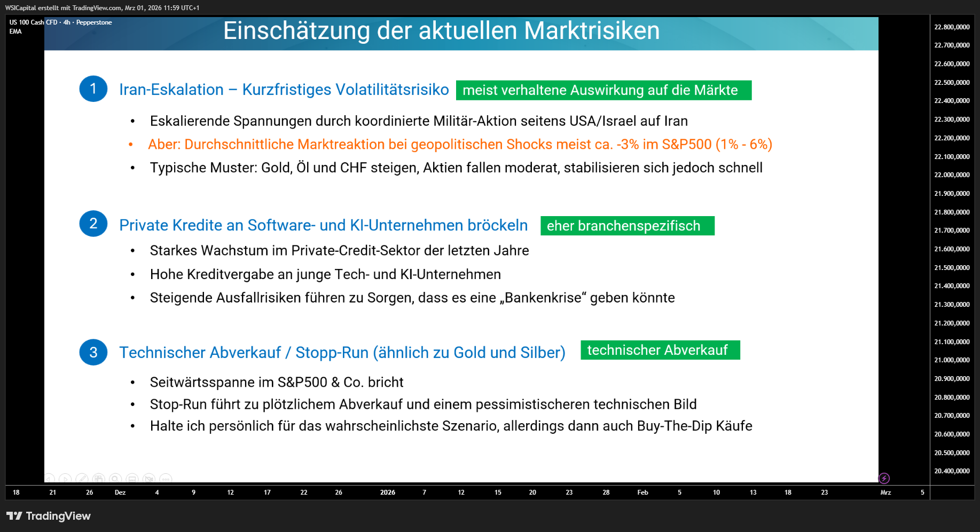Click bullet 'Hohe Kreditvergabe an junge Tech-'
The width and height of the screenshot is (980, 532).
(x=325, y=274)
